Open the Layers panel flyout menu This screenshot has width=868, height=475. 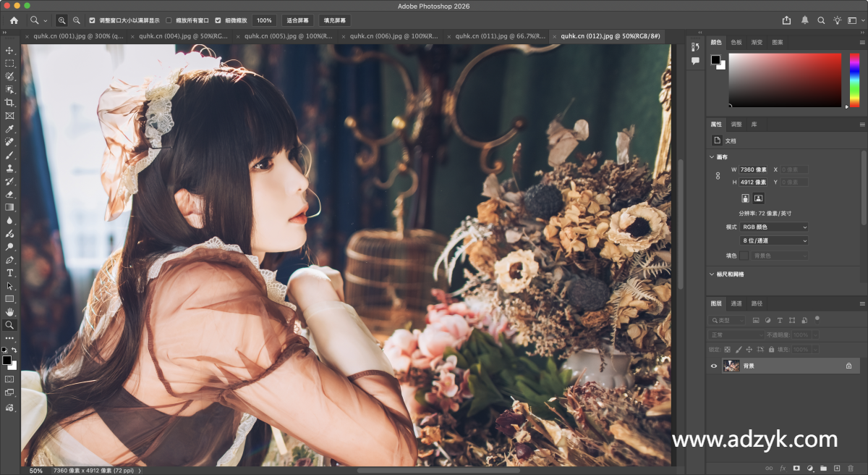point(862,303)
